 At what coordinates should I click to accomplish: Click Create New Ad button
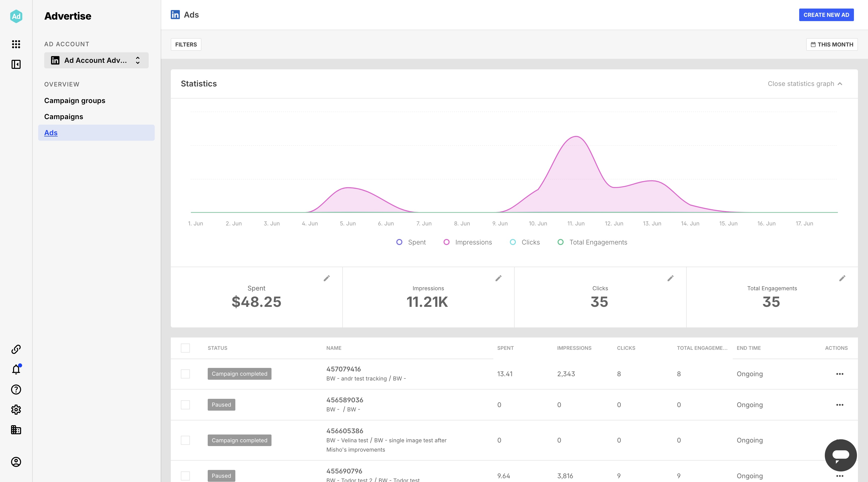(x=826, y=15)
